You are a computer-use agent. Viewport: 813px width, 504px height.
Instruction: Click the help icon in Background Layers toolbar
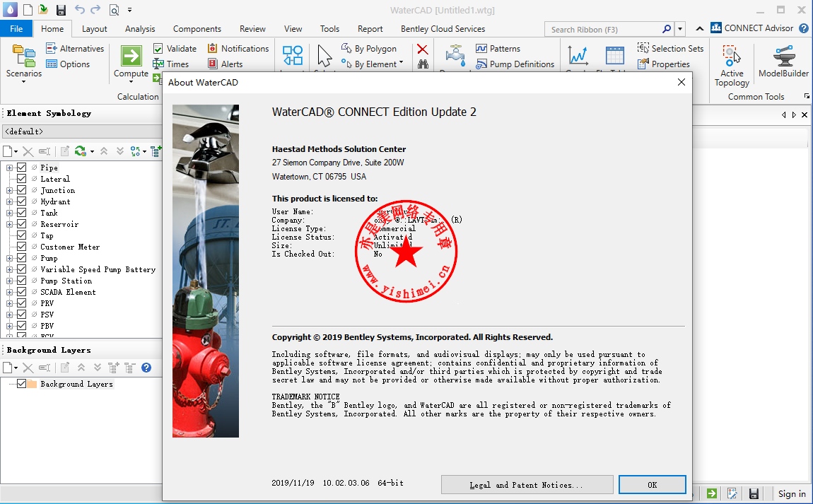[146, 368]
